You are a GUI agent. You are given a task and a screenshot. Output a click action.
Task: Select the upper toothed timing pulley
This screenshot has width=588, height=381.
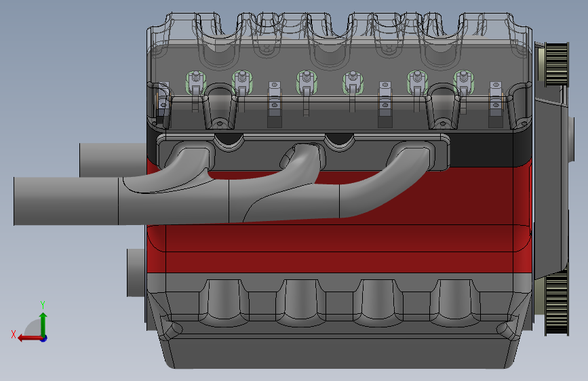point(557,64)
